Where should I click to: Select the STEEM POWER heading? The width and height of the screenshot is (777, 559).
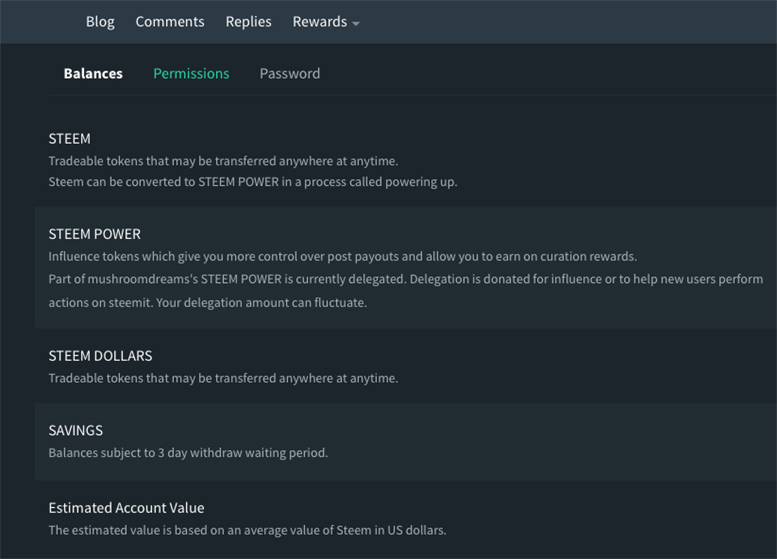[95, 234]
